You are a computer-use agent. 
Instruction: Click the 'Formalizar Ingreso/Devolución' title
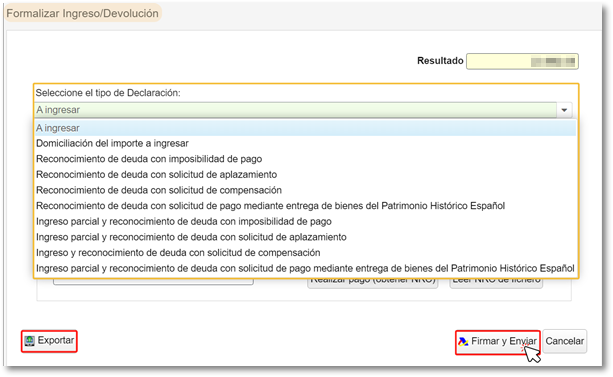point(82,13)
